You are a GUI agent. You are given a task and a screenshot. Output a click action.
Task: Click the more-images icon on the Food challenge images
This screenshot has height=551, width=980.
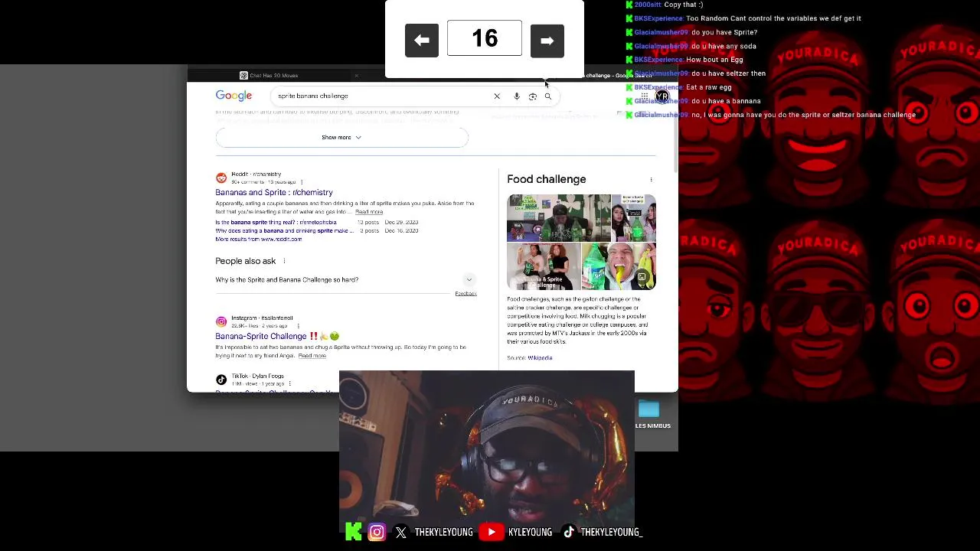[642, 277]
